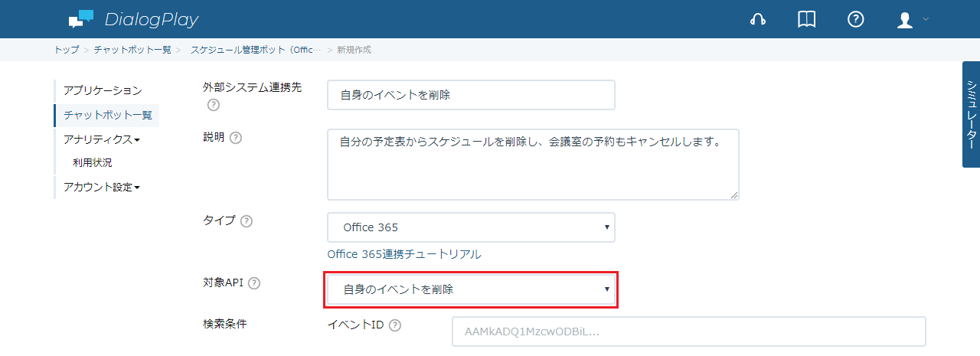Select アプリケーション in the sidebar

click(103, 90)
